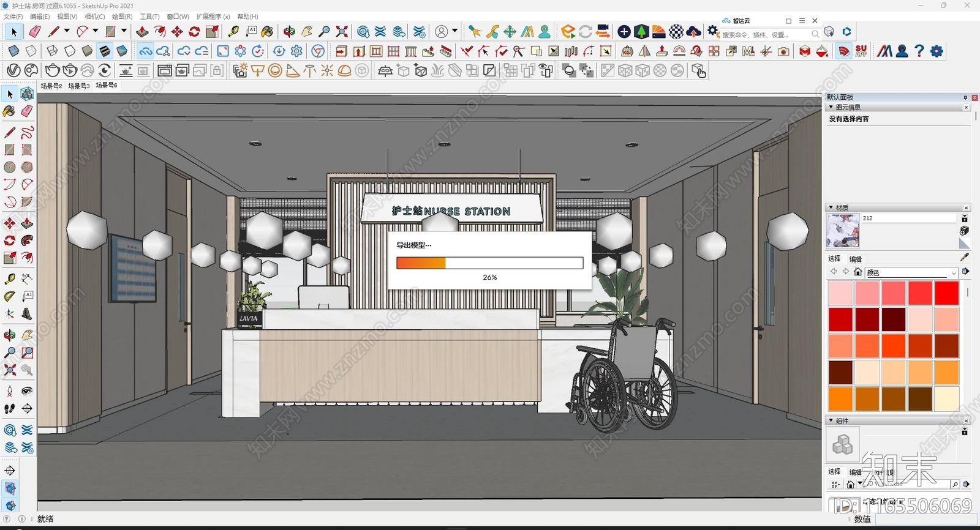Viewport: 980px width, 530px height.
Task: Toggle the default tray pin
Action: 965,97
